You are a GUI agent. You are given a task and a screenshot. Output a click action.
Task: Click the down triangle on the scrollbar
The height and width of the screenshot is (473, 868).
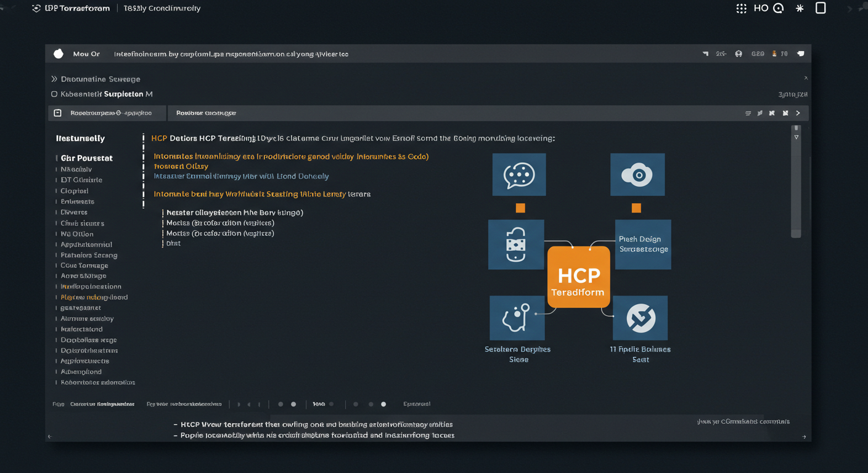coord(796,137)
